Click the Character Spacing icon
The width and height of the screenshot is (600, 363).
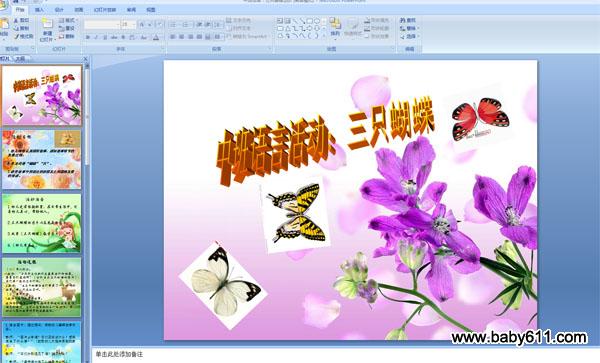coord(132,37)
